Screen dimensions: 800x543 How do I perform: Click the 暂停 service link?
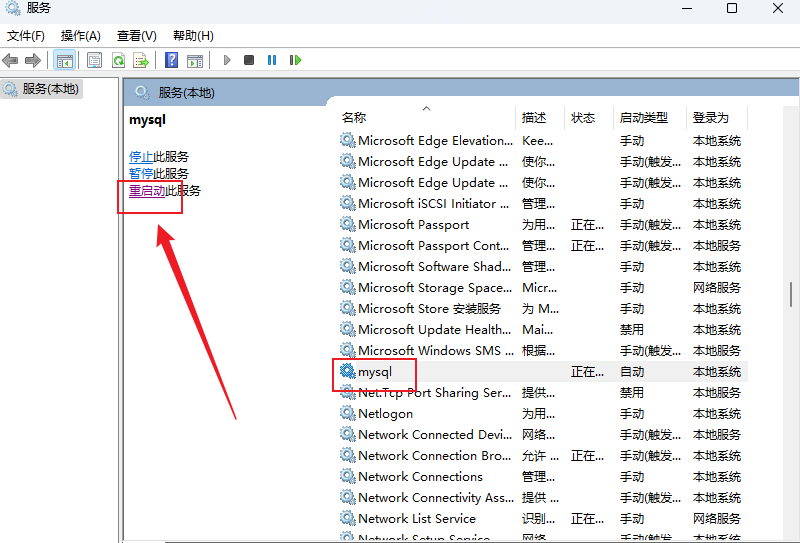point(141,174)
